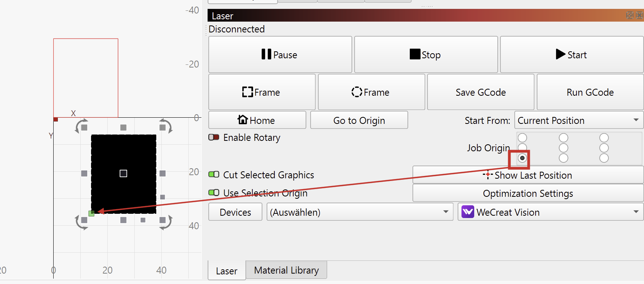Click the top-right rotation handle on selection
The height and width of the screenshot is (284, 644).
166,126
